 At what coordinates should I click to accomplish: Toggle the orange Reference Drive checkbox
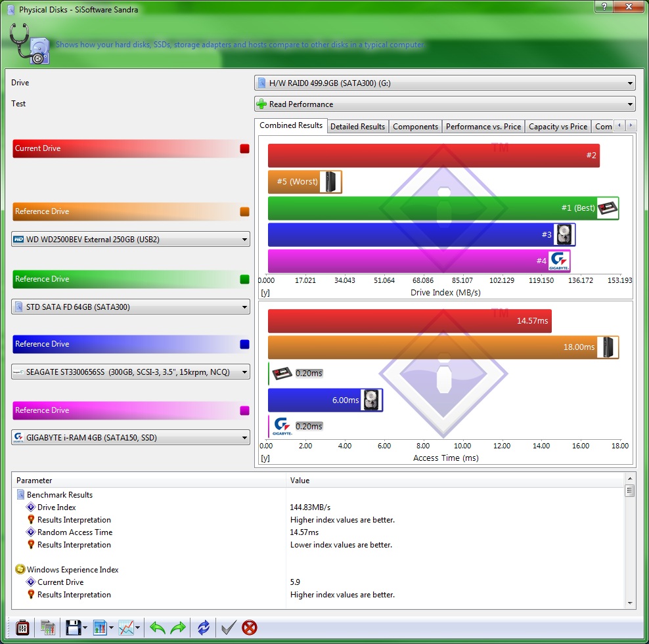pos(244,211)
